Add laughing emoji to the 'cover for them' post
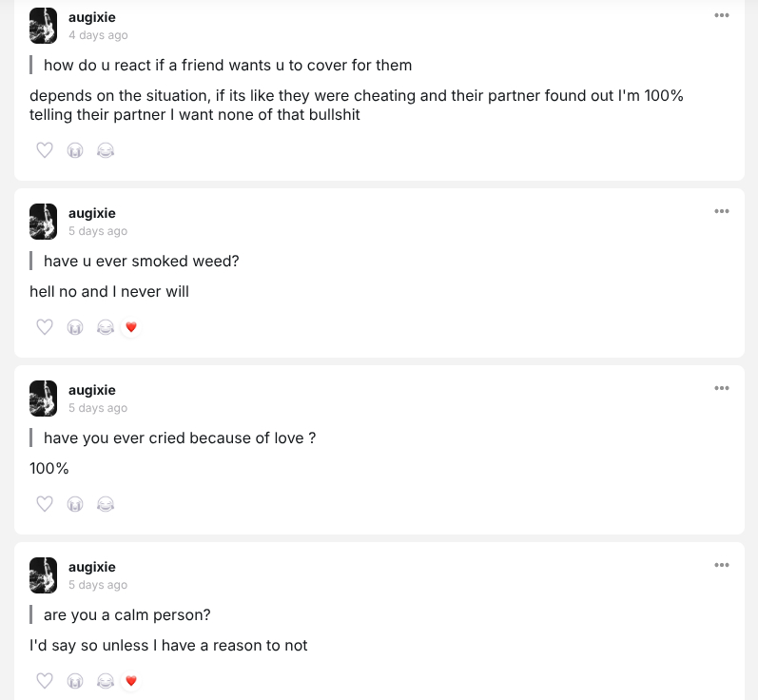The height and width of the screenshot is (700, 758). pyautogui.click(x=106, y=150)
